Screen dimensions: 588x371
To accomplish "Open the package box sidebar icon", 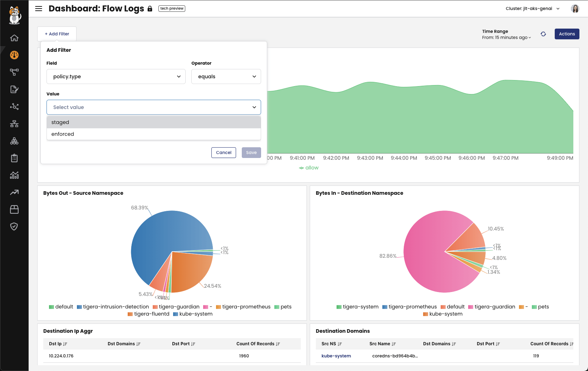I will tap(14, 209).
